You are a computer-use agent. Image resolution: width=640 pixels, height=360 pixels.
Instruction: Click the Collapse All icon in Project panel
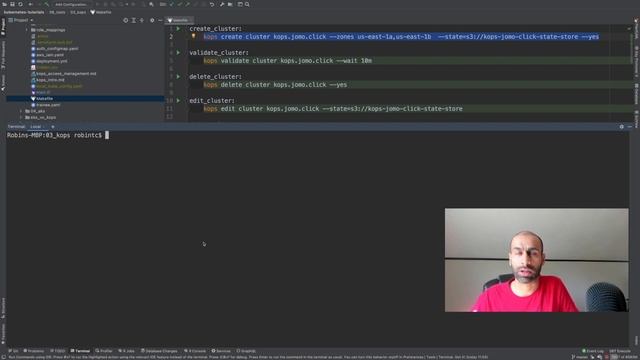(x=142, y=20)
